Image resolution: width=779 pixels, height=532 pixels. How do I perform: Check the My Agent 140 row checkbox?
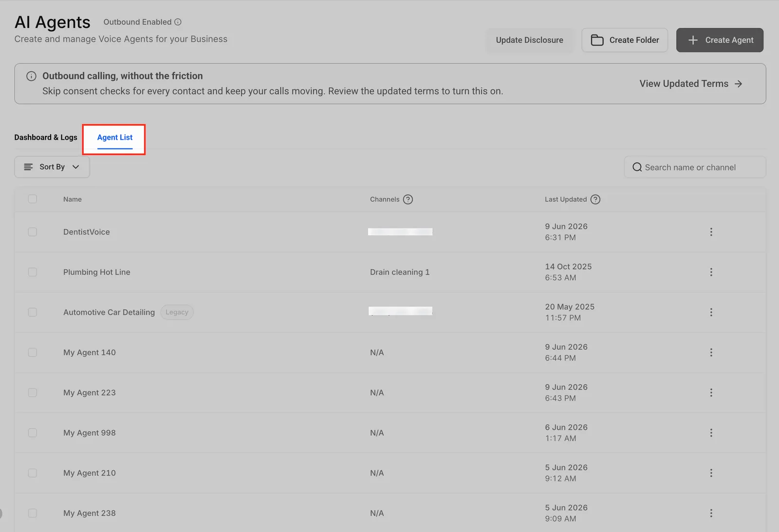(x=33, y=352)
